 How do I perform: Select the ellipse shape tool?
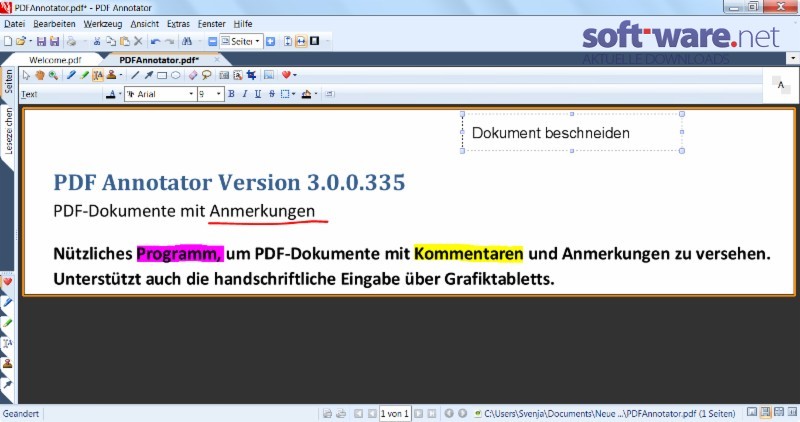(x=176, y=76)
